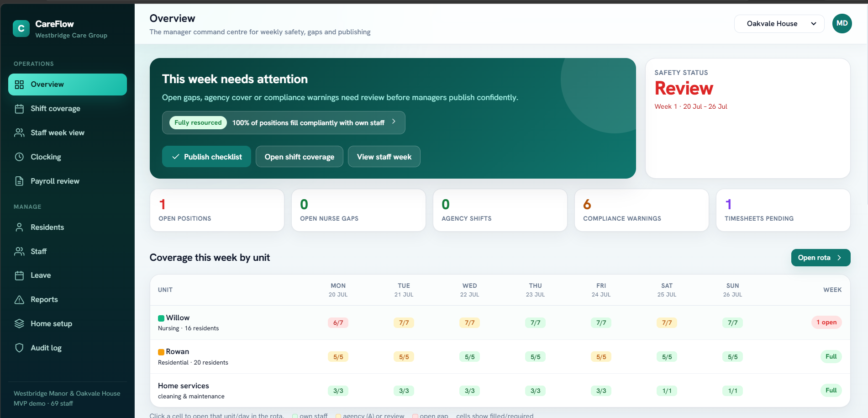
Task: Open Rowan Monday 5/5 coverage cell
Action: click(x=338, y=357)
